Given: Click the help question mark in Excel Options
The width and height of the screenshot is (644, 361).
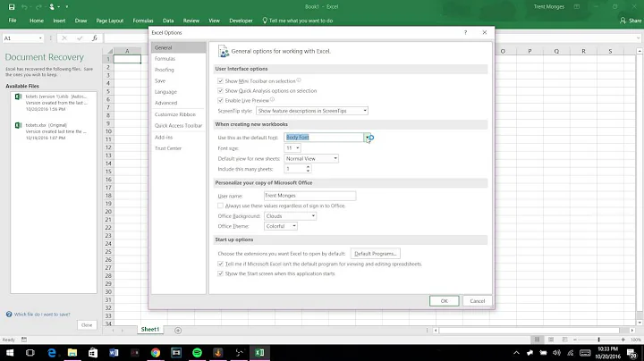Looking at the screenshot, I should pyautogui.click(x=465, y=32).
